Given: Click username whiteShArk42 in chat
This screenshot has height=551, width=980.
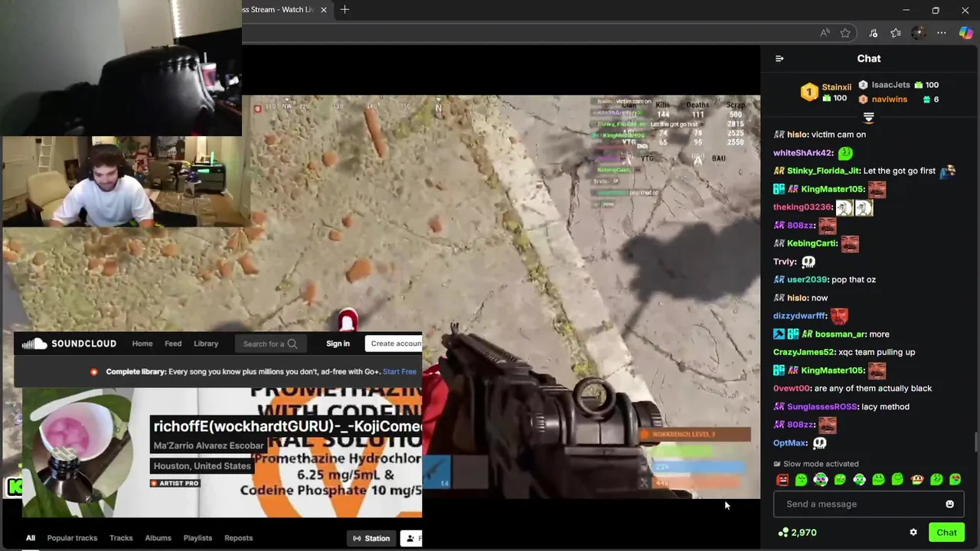Looking at the screenshot, I should (803, 153).
